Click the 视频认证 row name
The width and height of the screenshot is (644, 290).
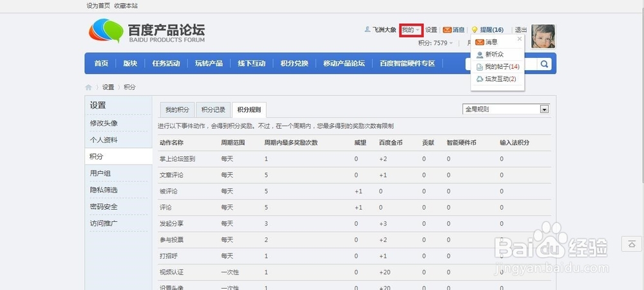[171, 272]
